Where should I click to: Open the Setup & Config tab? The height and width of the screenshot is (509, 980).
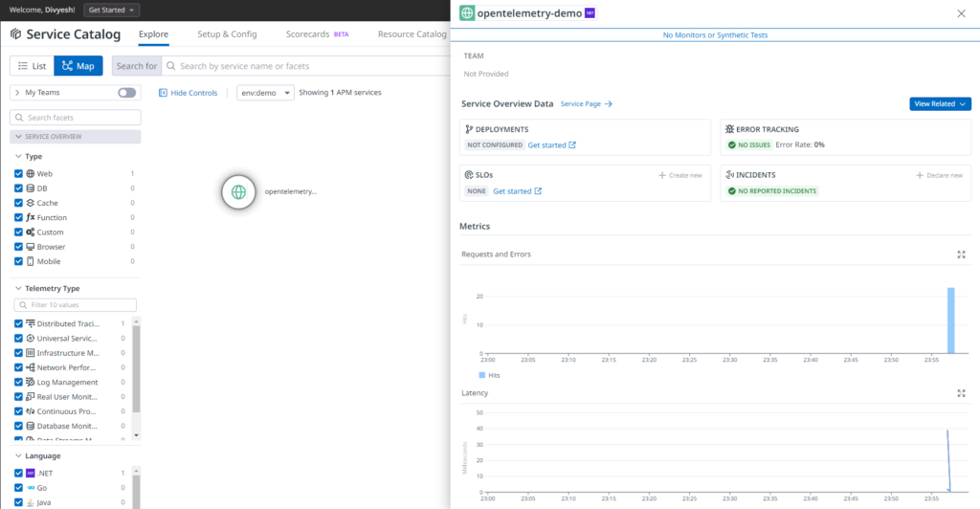pyautogui.click(x=227, y=34)
